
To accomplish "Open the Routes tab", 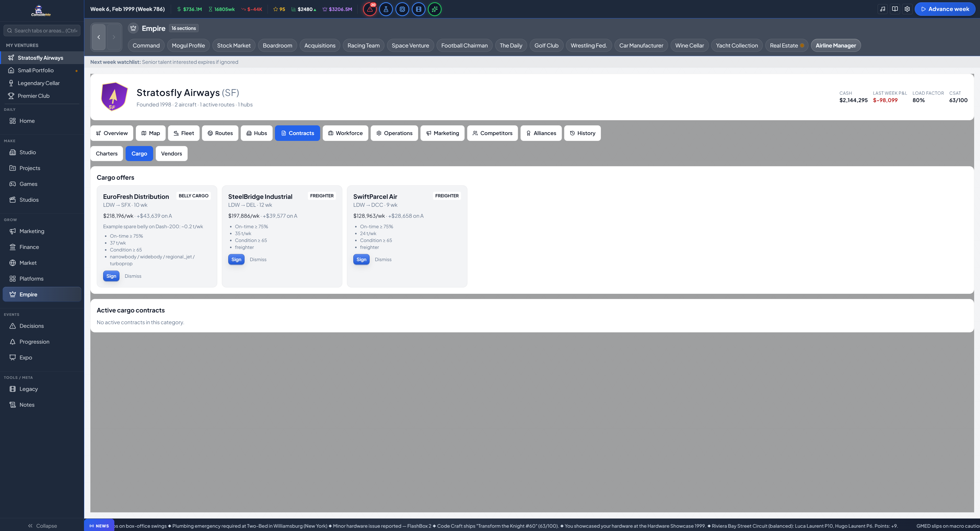I will pyautogui.click(x=220, y=133).
